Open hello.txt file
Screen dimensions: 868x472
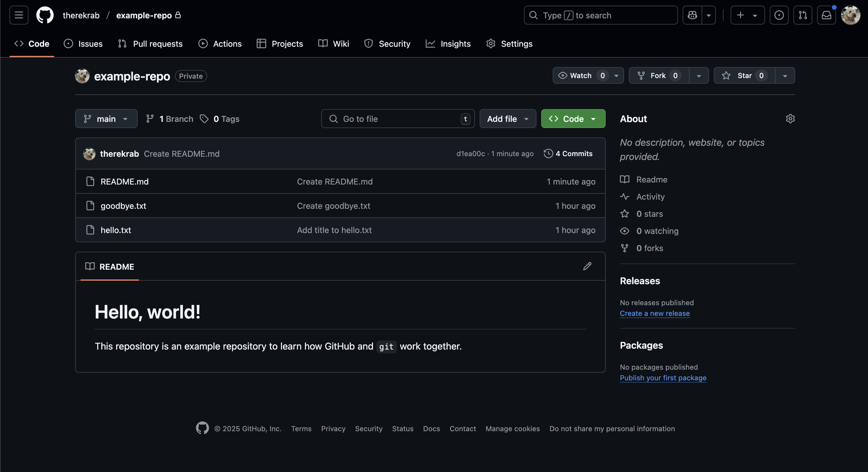tap(115, 230)
